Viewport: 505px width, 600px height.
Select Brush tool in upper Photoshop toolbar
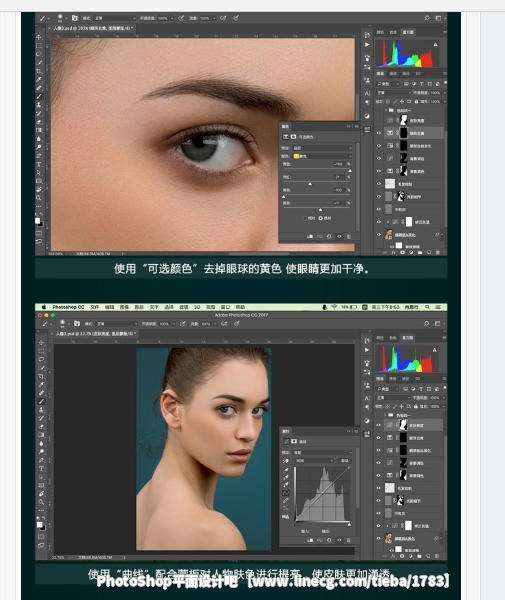pos(39,96)
